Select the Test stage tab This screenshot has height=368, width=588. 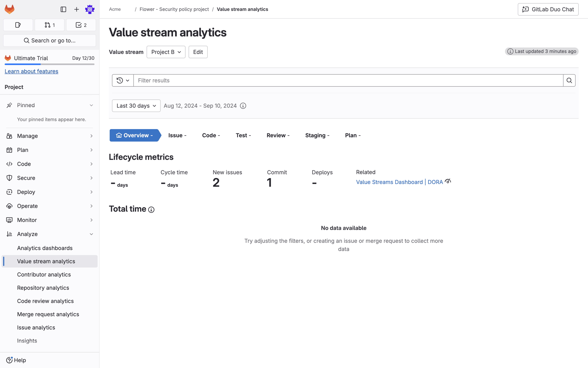[x=243, y=135]
